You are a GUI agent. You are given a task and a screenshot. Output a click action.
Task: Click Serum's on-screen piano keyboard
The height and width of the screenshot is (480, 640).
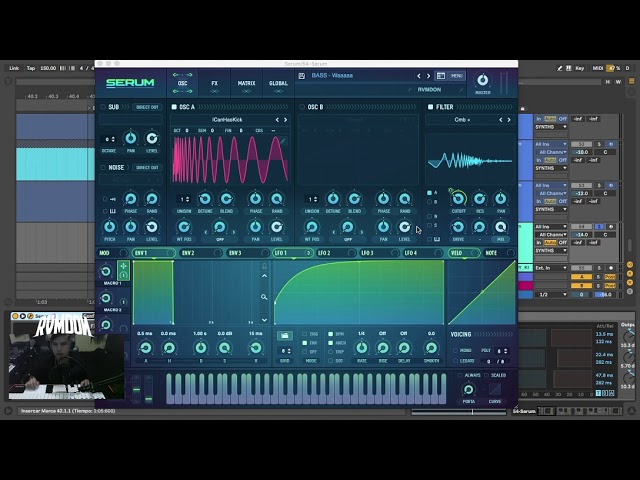(306, 389)
